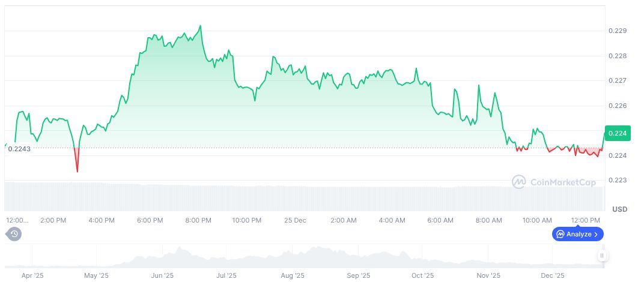Click the 2:00 AM time axis label
644x282 pixels.
click(343, 220)
